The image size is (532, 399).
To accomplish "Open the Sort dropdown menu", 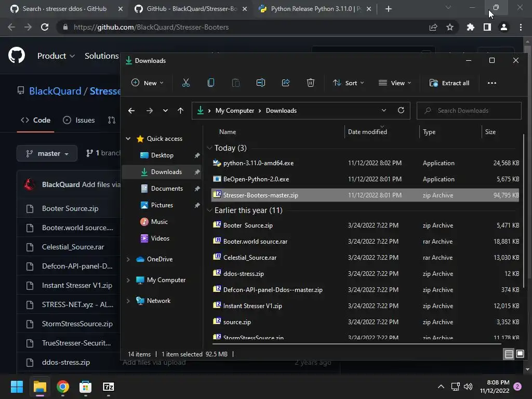I will pos(349,83).
